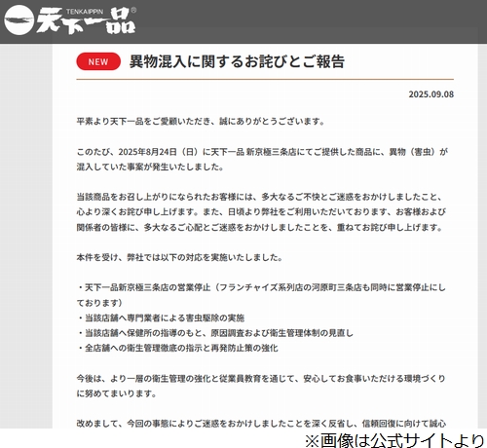The image size is (487, 448).
Task: Click the bullet 全店舗への衛生管理徹底の指示
Action: coord(177,348)
